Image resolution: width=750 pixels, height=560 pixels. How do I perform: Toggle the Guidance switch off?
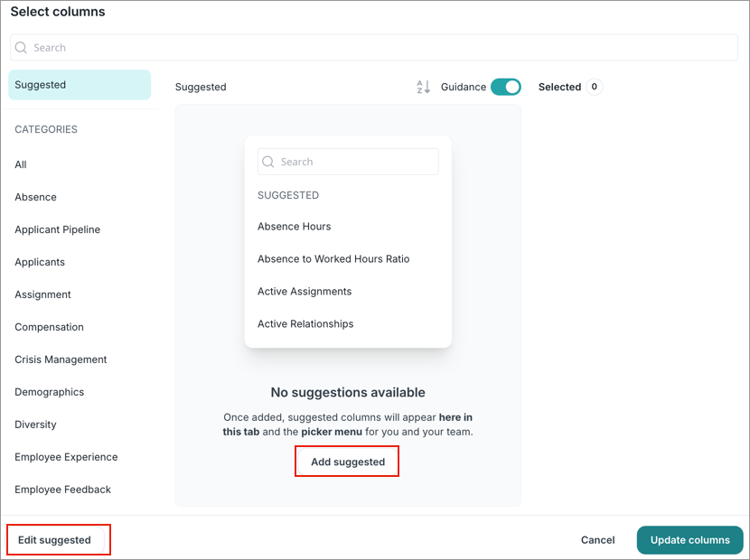pyautogui.click(x=506, y=87)
